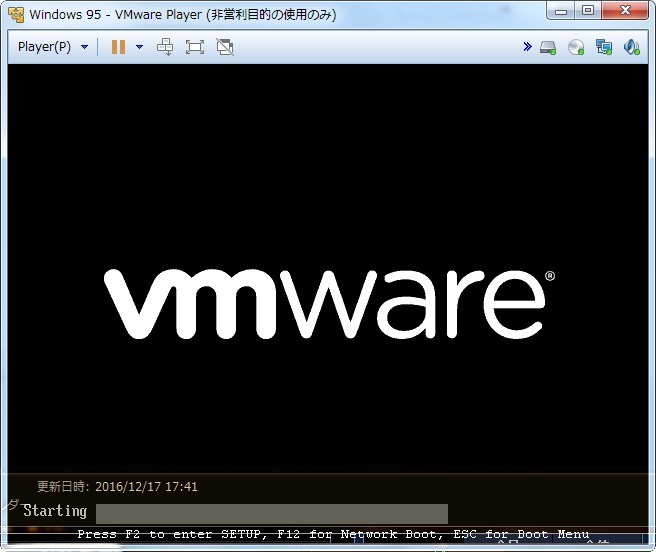
Task: Open the hard disk device icon
Action: 548,47
